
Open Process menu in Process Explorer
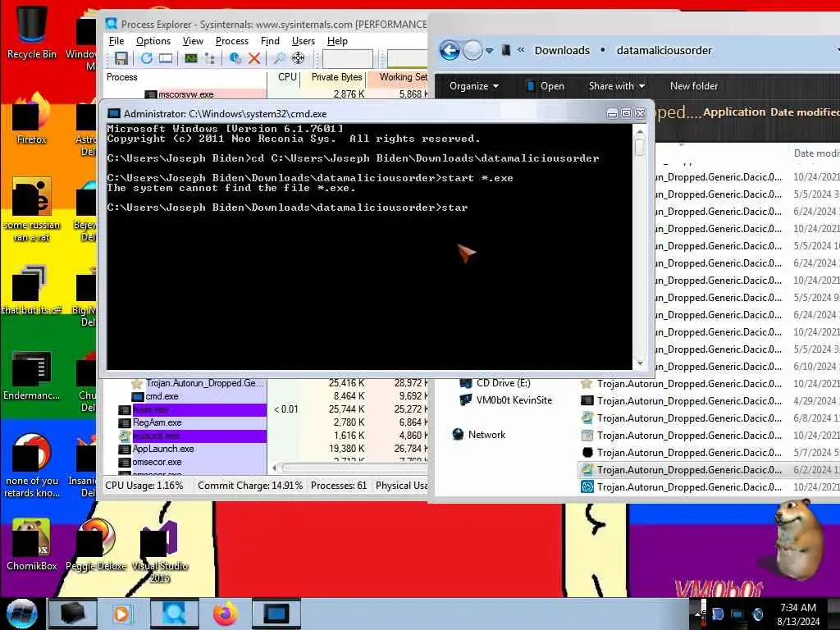tap(232, 41)
